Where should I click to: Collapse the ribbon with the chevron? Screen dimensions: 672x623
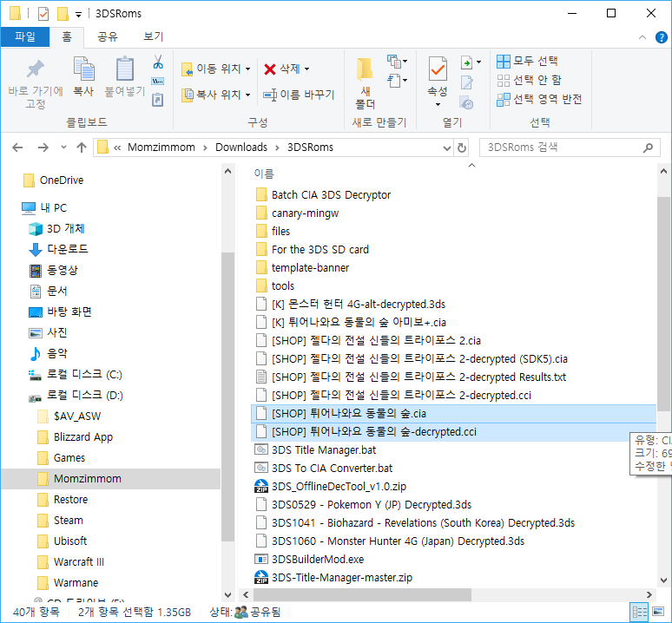coord(642,37)
